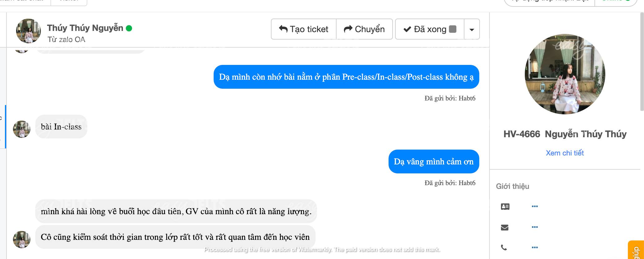Click the envelope email icon in sidebar
Image resolution: width=644 pixels, height=259 pixels.
pos(505,227)
